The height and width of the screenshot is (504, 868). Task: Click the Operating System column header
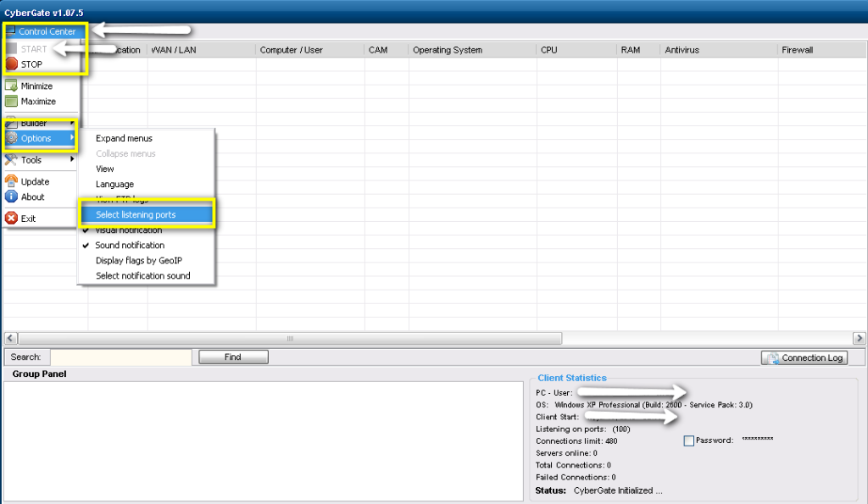[472, 50]
